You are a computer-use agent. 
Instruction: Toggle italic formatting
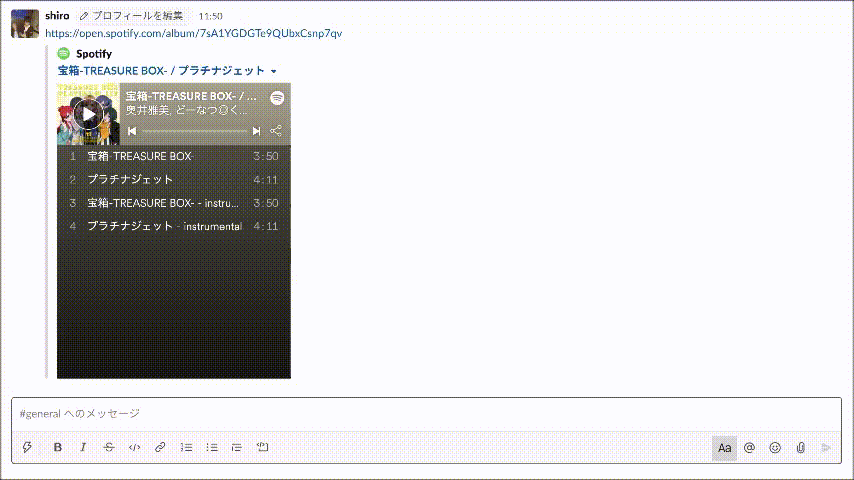pyautogui.click(x=83, y=447)
